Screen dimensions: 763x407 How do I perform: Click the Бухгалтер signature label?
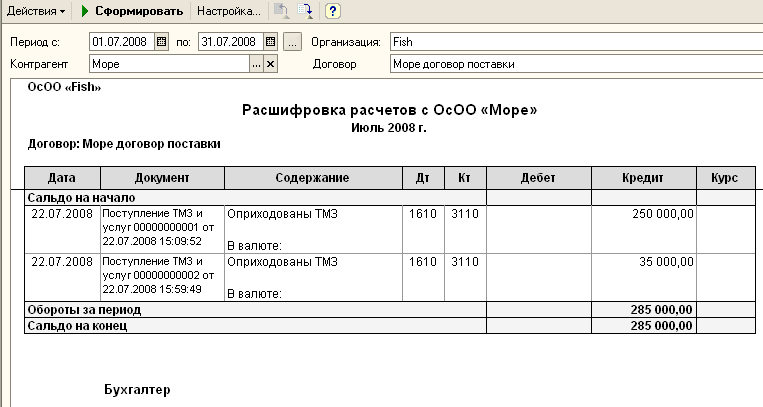click(x=137, y=389)
